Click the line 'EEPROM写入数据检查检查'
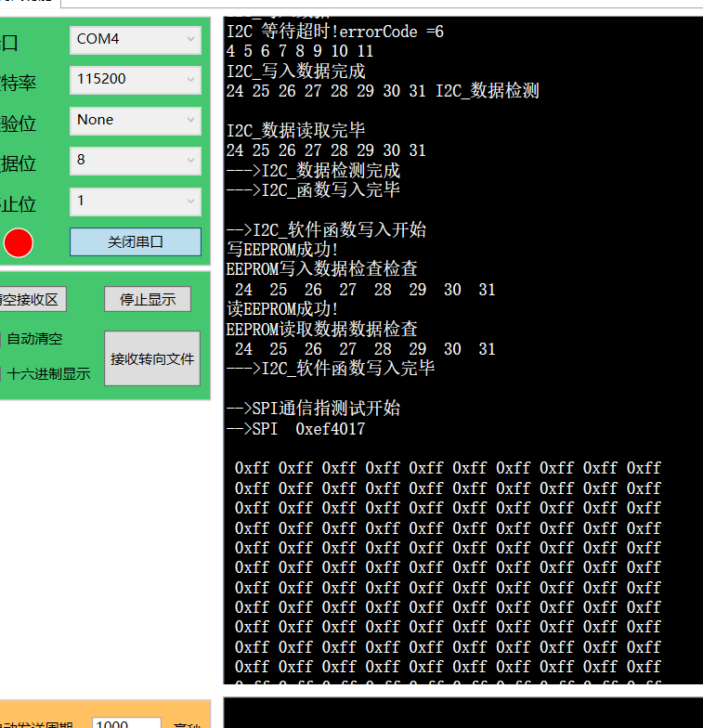The height and width of the screenshot is (728, 703). pyautogui.click(x=321, y=269)
